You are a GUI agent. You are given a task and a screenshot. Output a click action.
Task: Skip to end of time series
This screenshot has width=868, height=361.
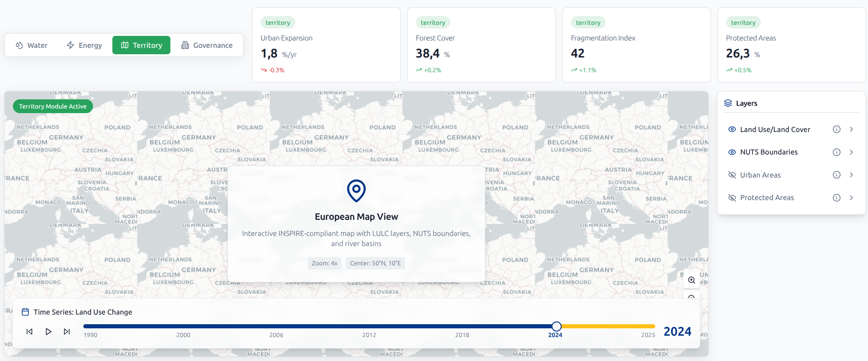click(67, 332)
